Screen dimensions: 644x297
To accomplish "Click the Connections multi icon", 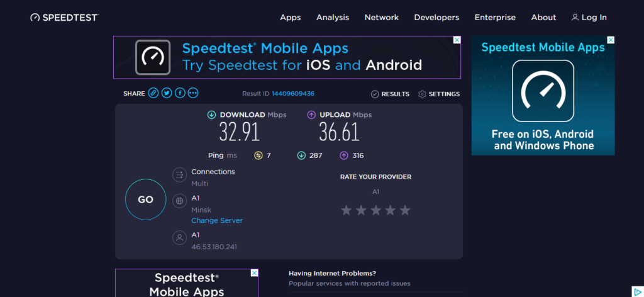I will [180, 175].
